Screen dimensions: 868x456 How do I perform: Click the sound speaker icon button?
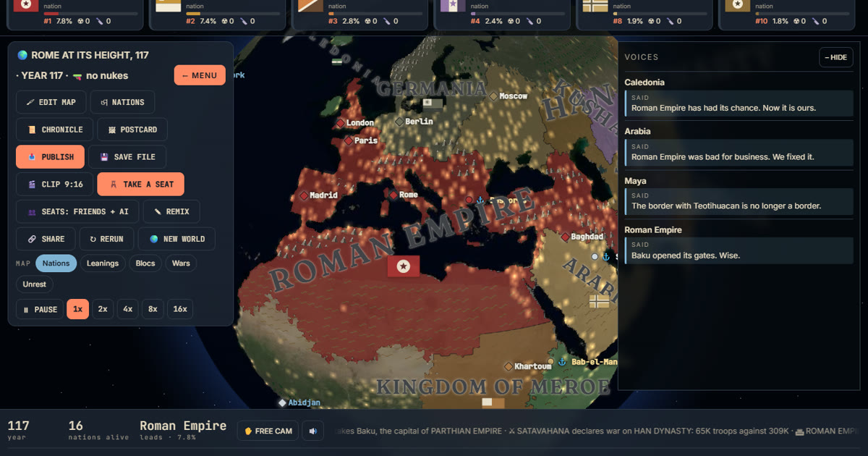[312, 431]
